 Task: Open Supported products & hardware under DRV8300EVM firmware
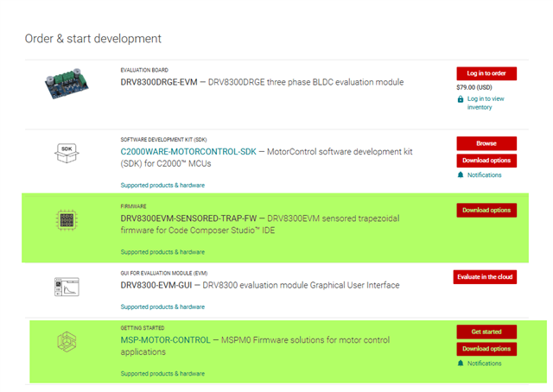(x=162, y=252)
